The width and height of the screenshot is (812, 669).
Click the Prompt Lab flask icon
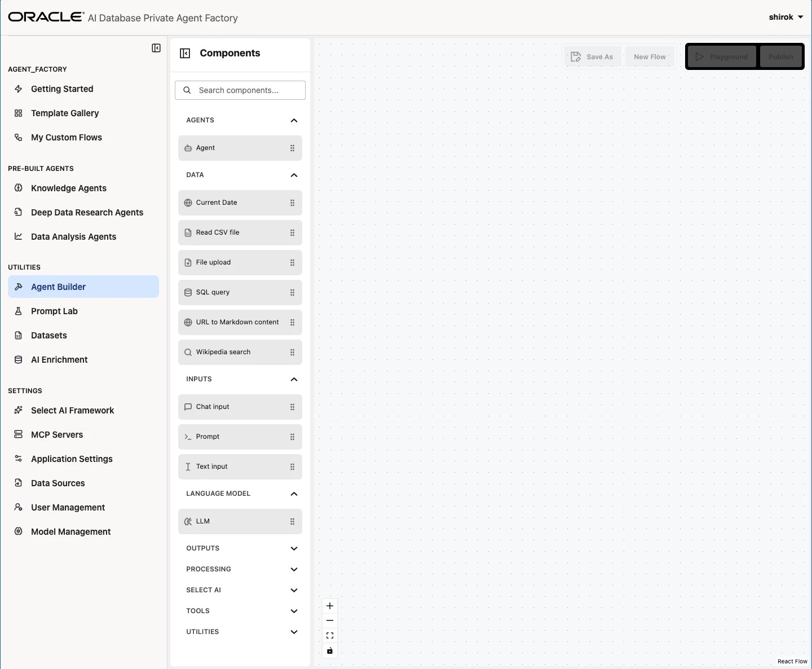pyautogui.click(x=19, y=311)
